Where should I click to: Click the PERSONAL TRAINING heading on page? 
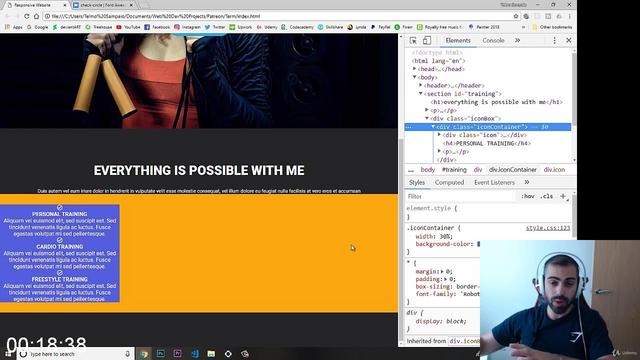coord(60,214)
